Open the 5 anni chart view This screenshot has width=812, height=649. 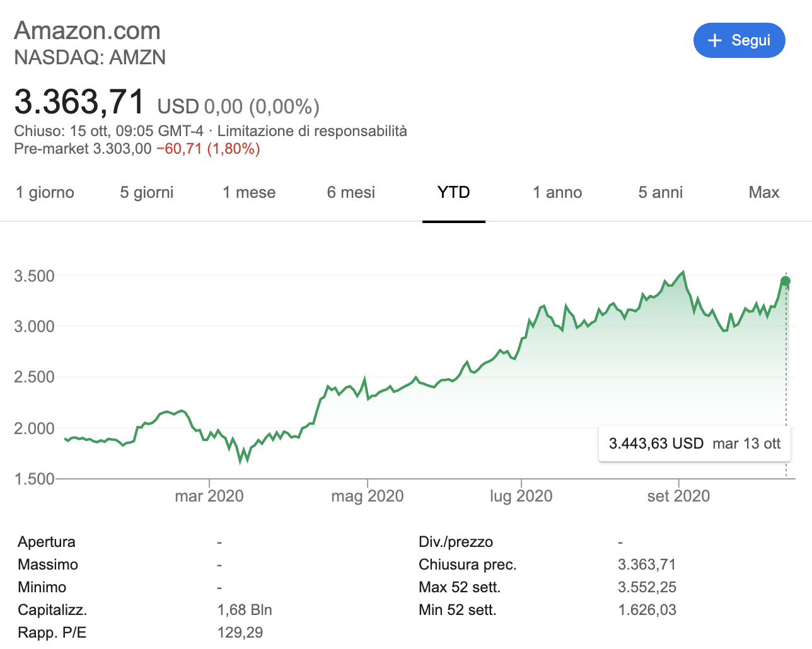coord(659,192)
